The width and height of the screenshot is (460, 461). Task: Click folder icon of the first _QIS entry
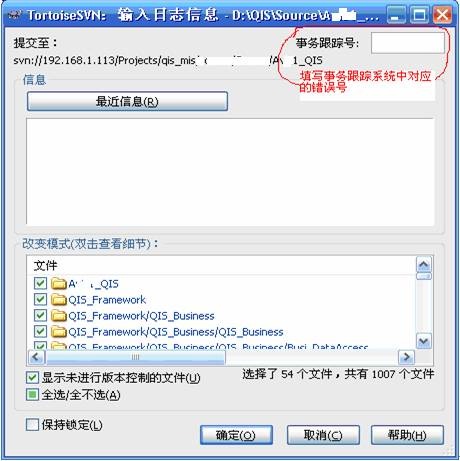coord(59,283)
